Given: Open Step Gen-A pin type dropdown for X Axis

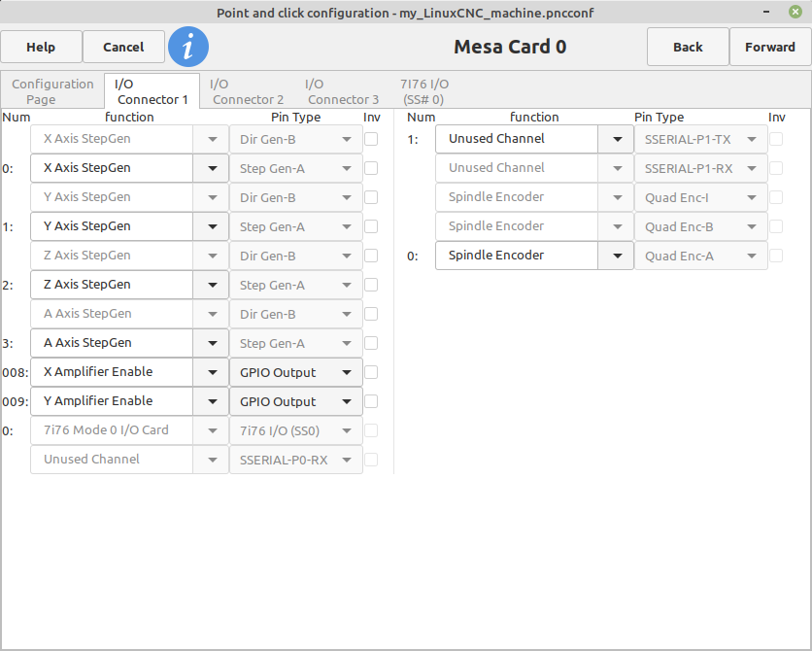Looking at the screenshot, I should click(295, 168).
